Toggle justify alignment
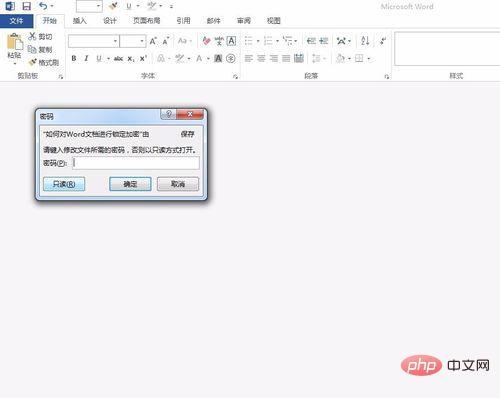 point(286,59)
